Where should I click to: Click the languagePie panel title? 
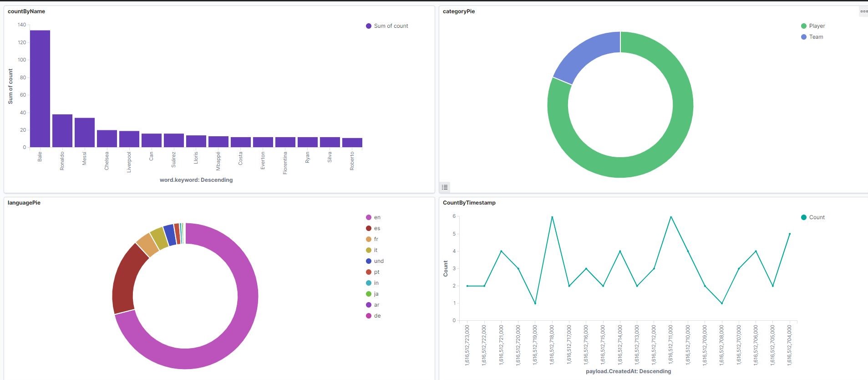point(24,203)
